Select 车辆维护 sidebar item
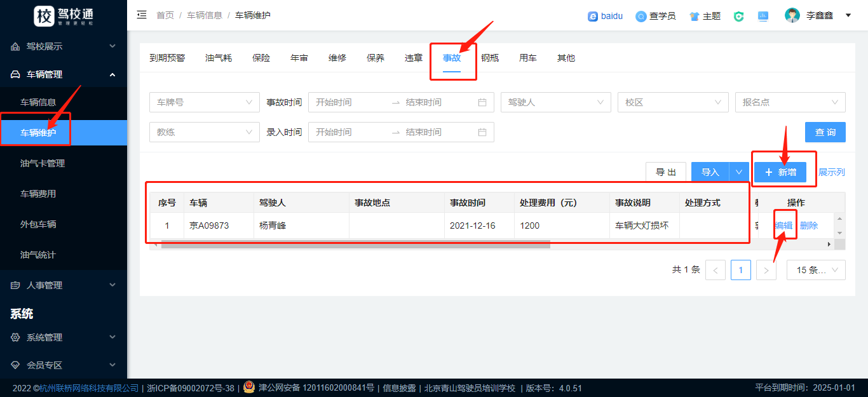 tap(64, 133)
